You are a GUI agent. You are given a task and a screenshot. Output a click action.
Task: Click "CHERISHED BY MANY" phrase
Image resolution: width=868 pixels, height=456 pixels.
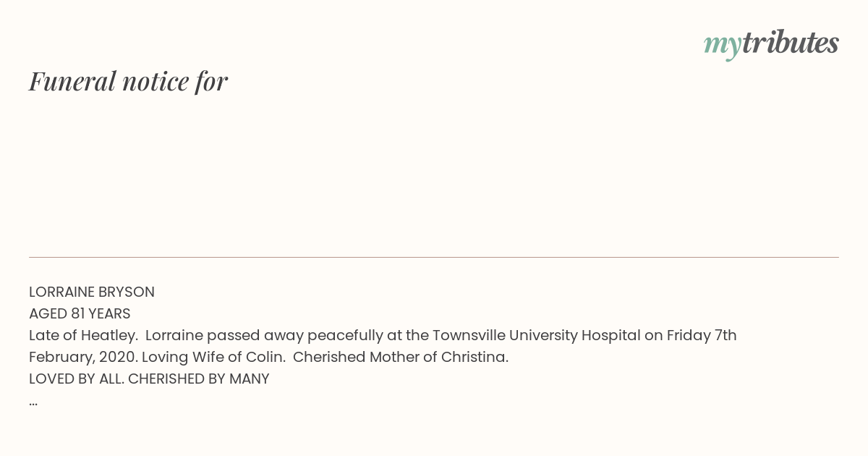pyautogui.click(x=199, y=379)
